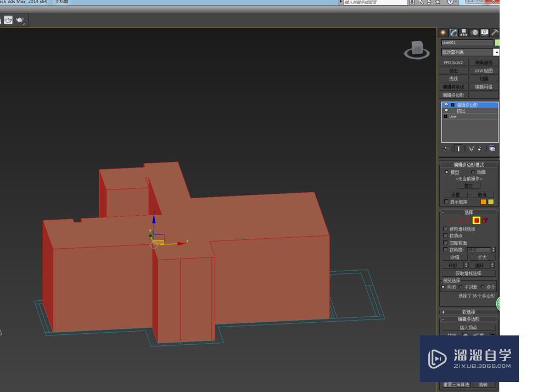Click the 获取堆栈选择 button
The image size is (549, 392).
click(468, 273)
